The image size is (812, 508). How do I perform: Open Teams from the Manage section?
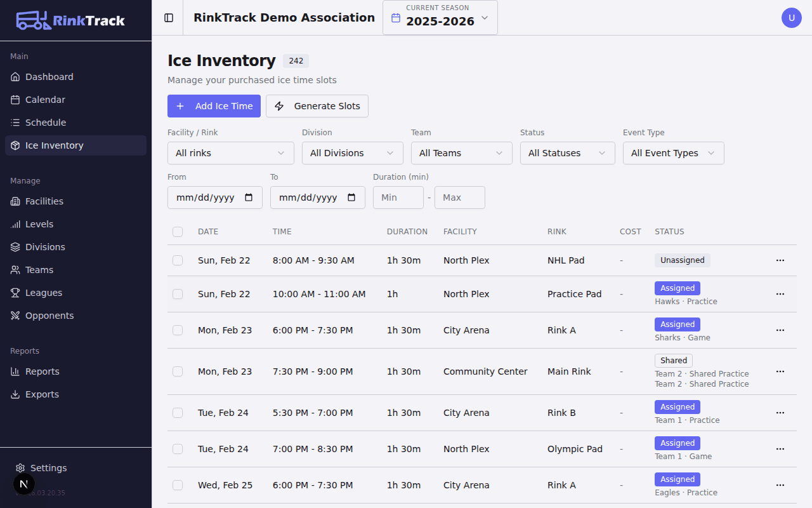coord(39,270)
